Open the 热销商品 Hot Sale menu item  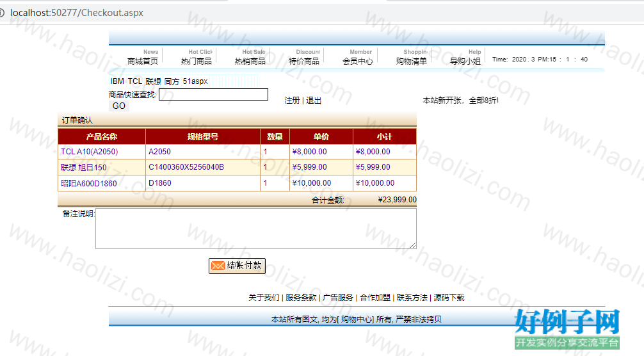point(250,57)
